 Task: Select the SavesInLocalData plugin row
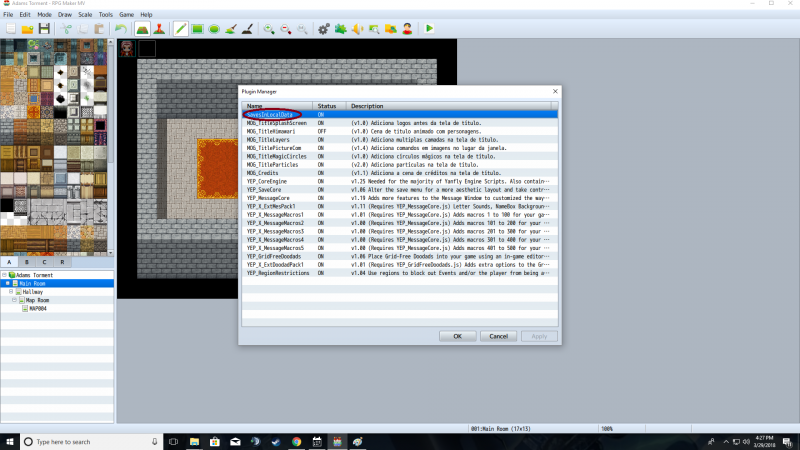tap(400, 115)
